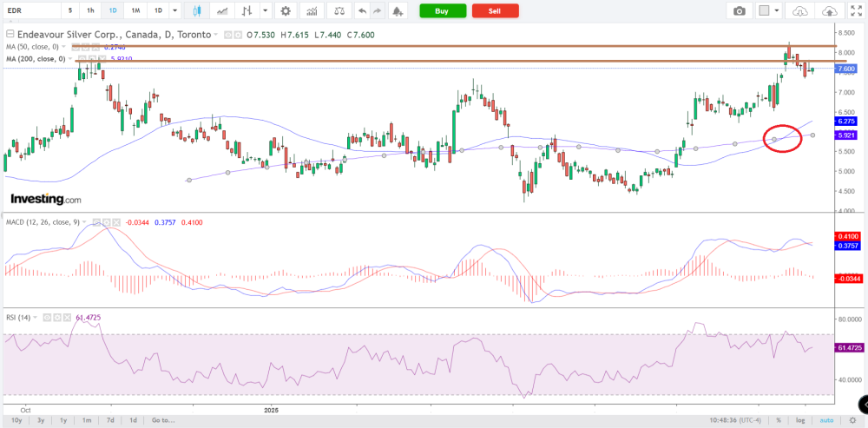This screenshot has height=428, width=868.
Task: Expand the MA (200, close, 0) dropdown
Action: point(70,59)
